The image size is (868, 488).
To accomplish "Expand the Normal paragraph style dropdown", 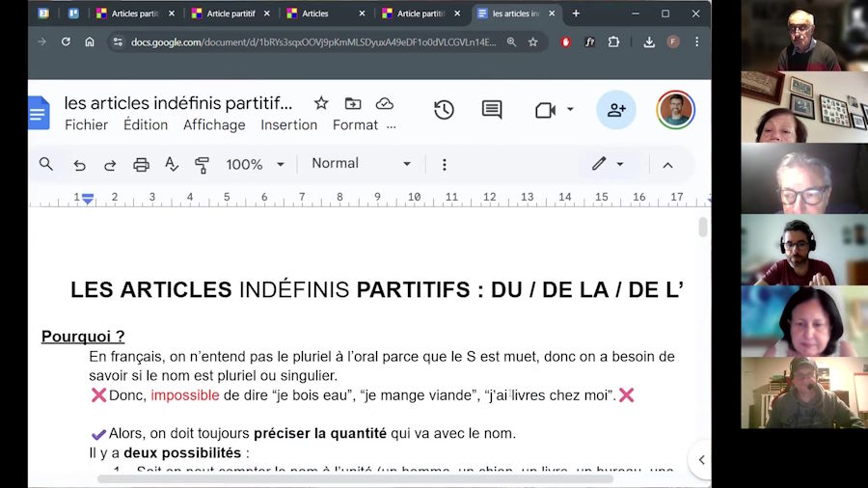I will (361, 164).
